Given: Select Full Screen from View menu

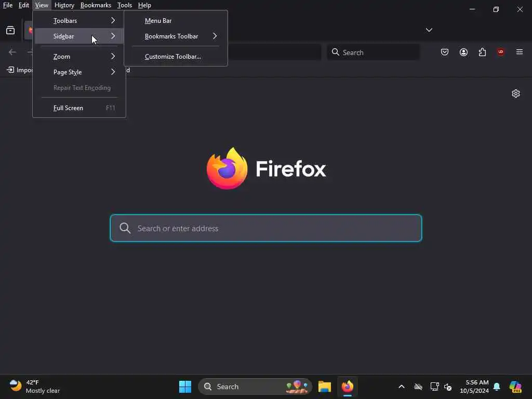Looking at the screenshot, I should pyautogui.click(x=79, y=108).
